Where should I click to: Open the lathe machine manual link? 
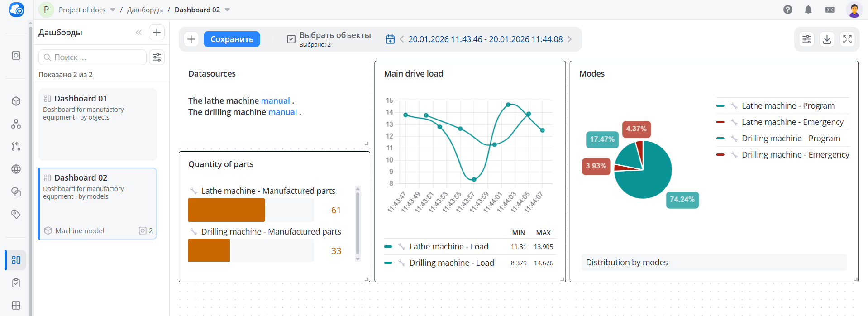click(x=275, y=101)
